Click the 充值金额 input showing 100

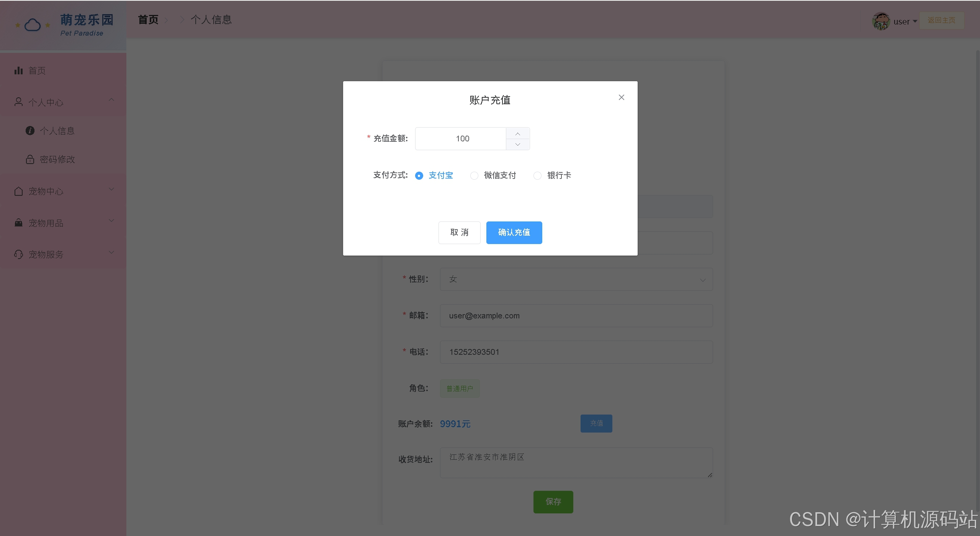pyautogui.click(x=461, y=139)
